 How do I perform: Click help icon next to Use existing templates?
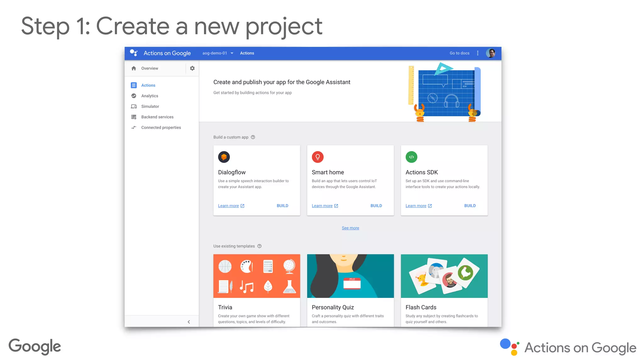pos(259,246)
